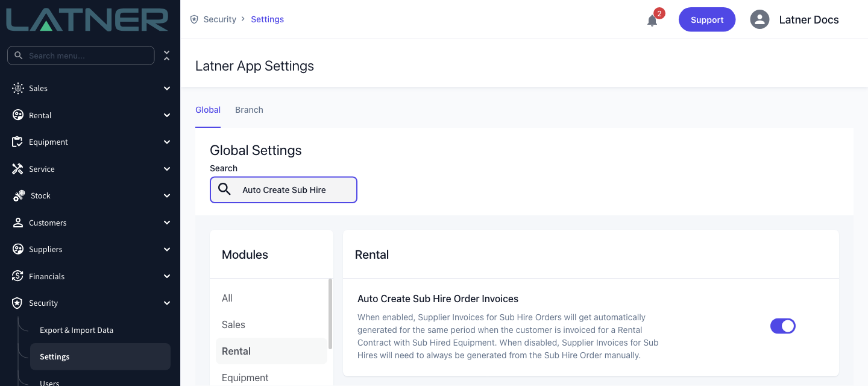Click the Customers person icon

18,223
